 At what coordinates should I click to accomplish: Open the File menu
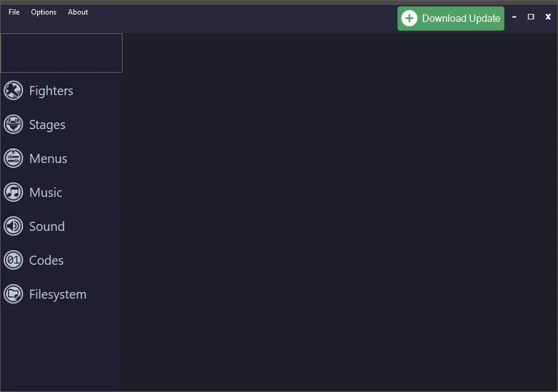coord(13,12)
